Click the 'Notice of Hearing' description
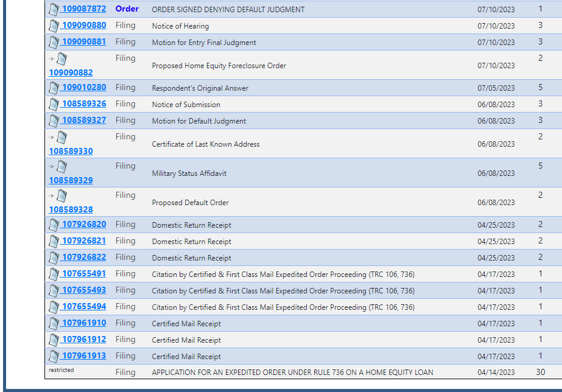The image size is (562, 392). (180, 26)
